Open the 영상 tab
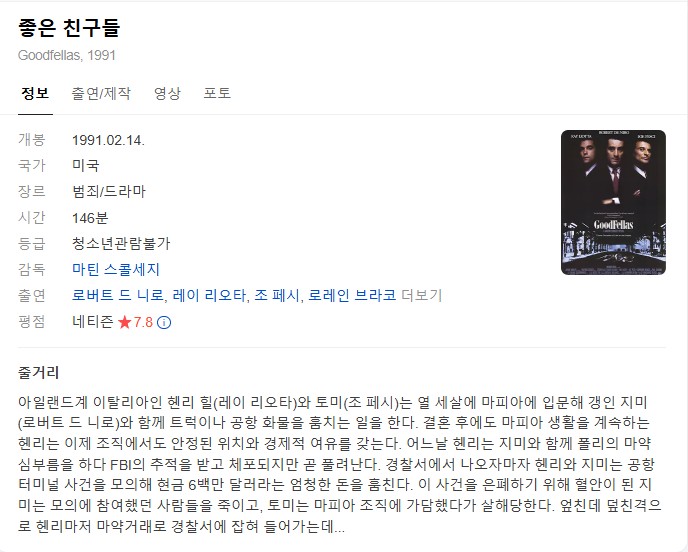Screen dimensions: 688x552 (167, 93)
